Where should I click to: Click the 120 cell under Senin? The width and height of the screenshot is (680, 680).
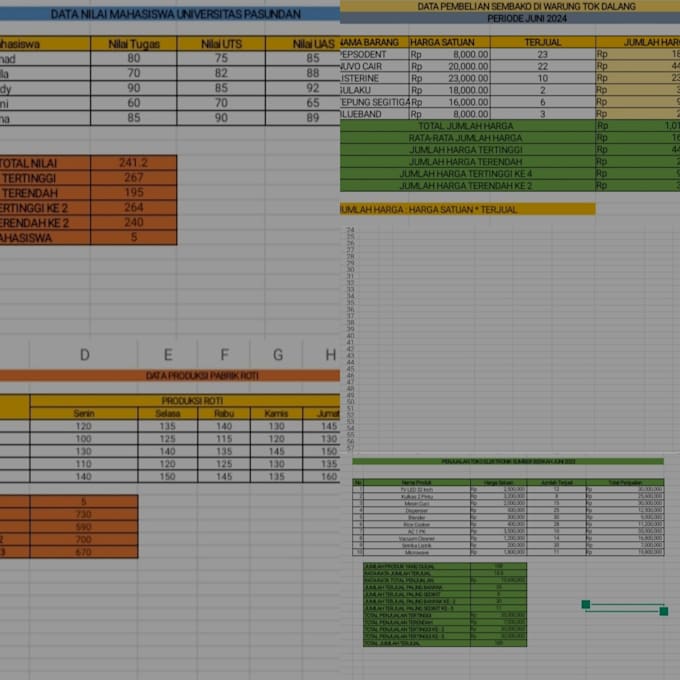(84, 426)
